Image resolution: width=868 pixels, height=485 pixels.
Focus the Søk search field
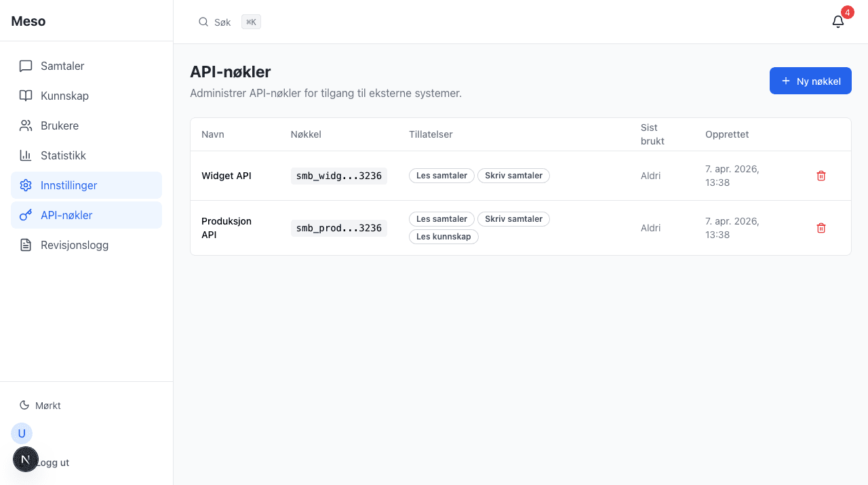[224, 22]
